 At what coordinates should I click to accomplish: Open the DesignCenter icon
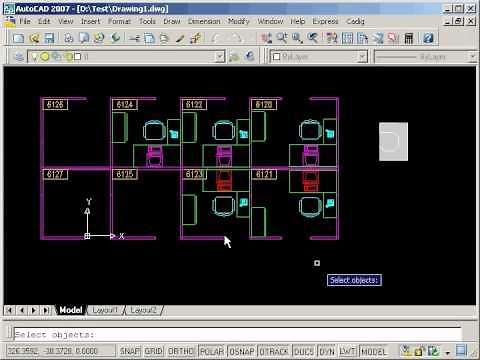tap(347, 38)
